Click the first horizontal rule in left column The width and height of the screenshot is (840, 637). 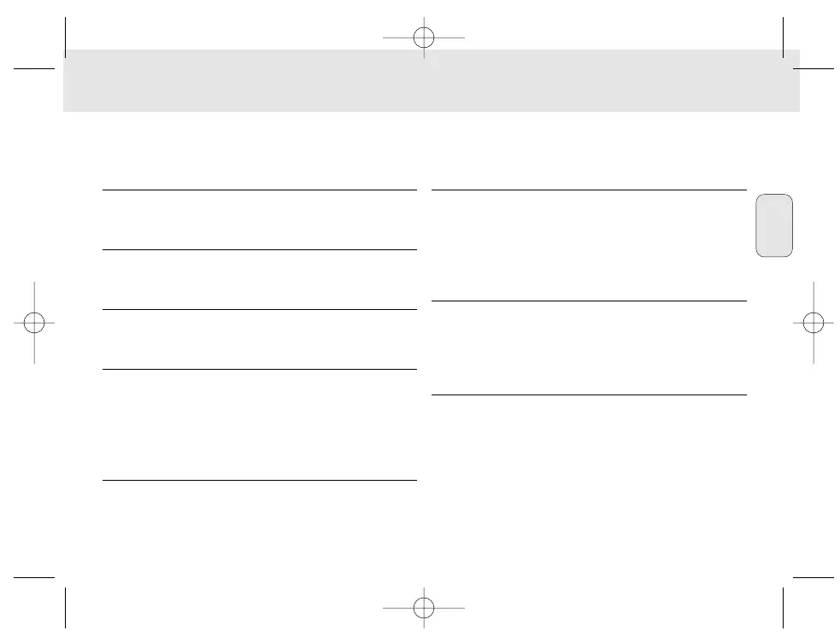[259, 190]
